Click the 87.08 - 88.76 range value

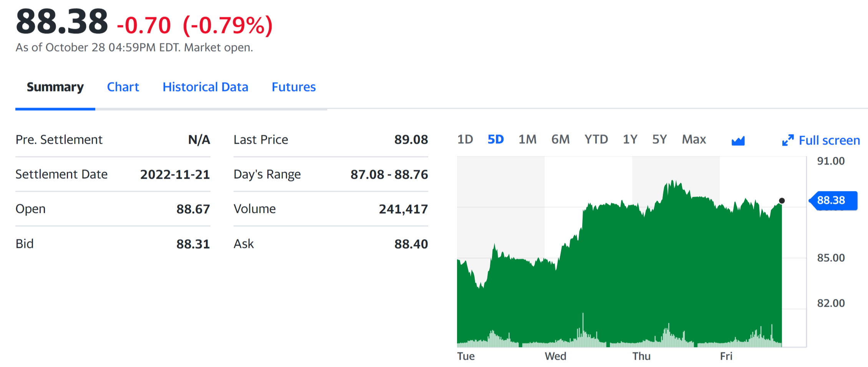point(389,175)
